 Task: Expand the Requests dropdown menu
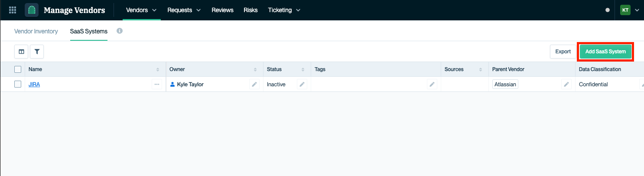[184, 10]
